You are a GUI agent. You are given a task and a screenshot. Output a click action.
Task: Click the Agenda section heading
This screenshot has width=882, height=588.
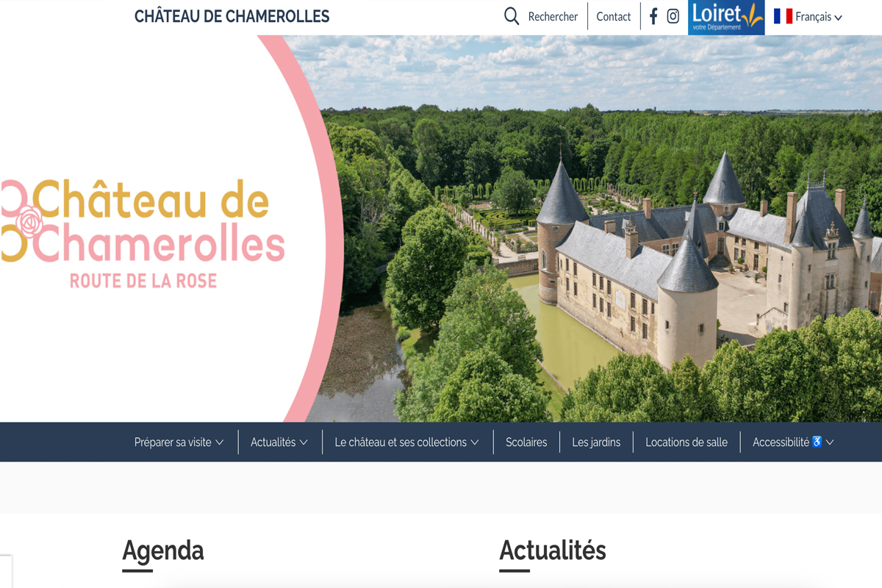pos(162,550)
